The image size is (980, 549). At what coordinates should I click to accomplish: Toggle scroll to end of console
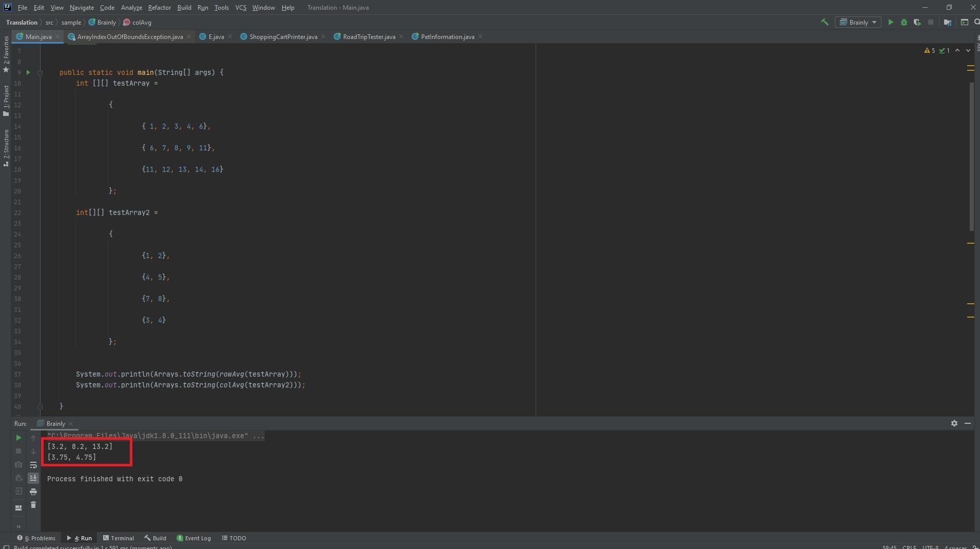point(33,478)
